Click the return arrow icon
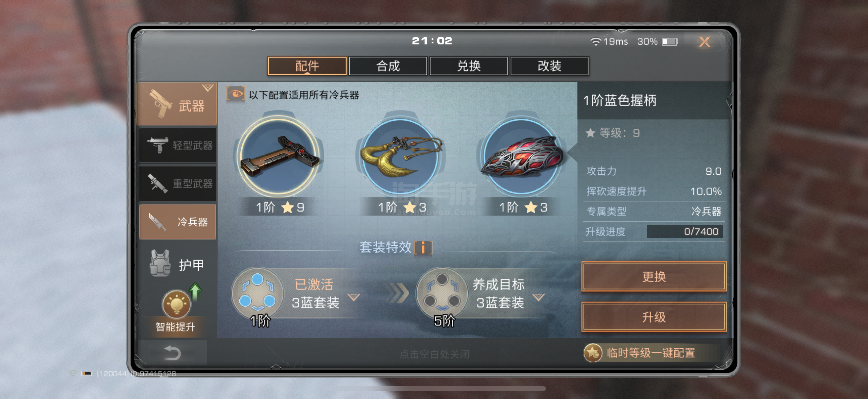 tap(172, 353)
